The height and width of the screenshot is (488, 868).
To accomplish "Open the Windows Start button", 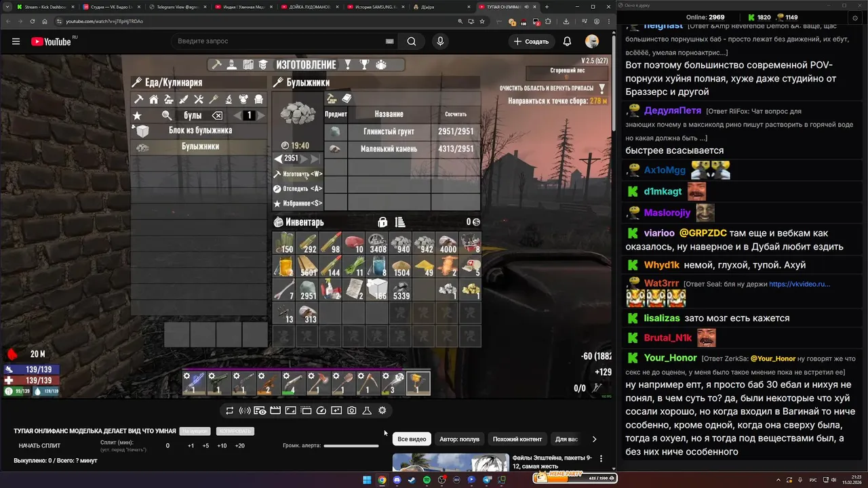I will point(367,480).
